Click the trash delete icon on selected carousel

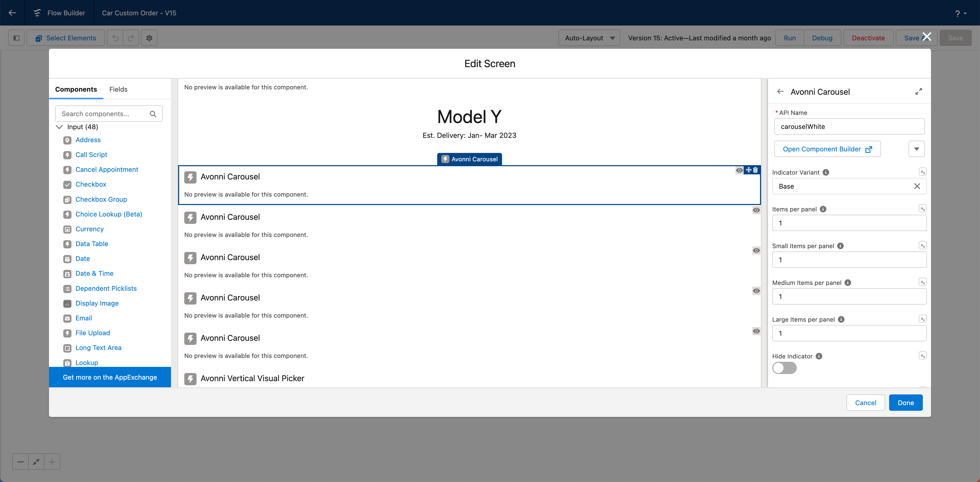pyautogui.click(x=755, y=170)
